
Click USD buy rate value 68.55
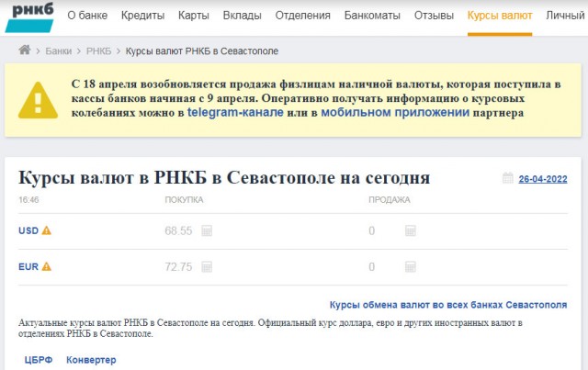(x=178, y=230)
